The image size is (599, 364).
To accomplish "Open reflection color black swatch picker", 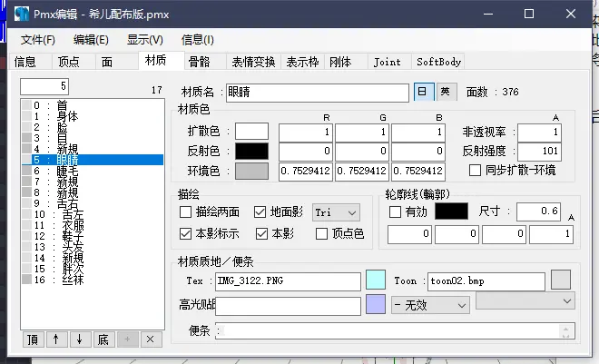I will [x=251, y=152].
